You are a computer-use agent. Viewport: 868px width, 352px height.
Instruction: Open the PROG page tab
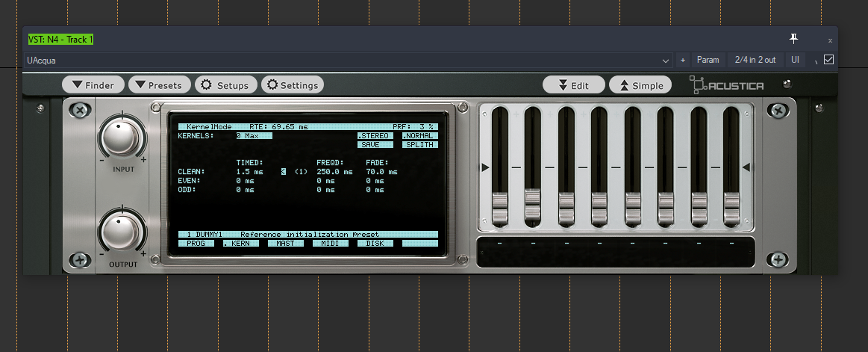(x=196, y=244)
